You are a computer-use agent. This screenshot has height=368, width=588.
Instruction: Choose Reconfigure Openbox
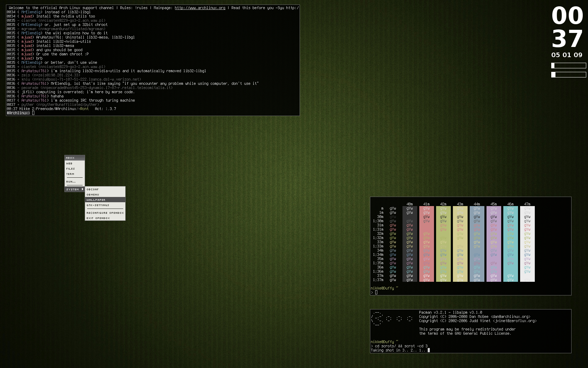coord(105,213)
